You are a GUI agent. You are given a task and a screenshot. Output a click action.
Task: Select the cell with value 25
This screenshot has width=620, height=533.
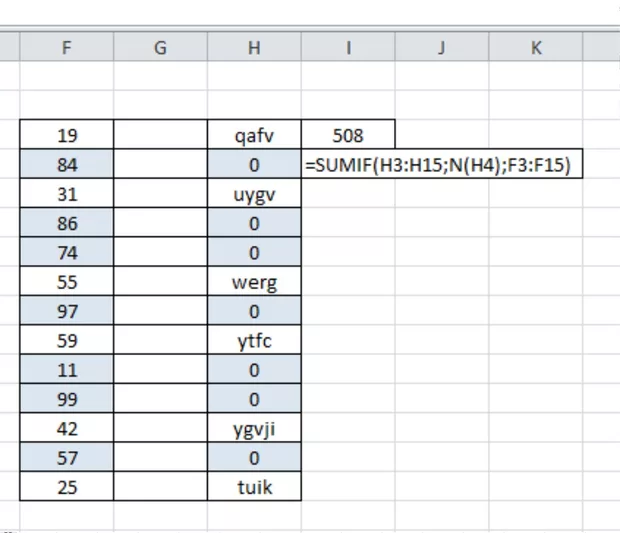(x=67, y=487)
